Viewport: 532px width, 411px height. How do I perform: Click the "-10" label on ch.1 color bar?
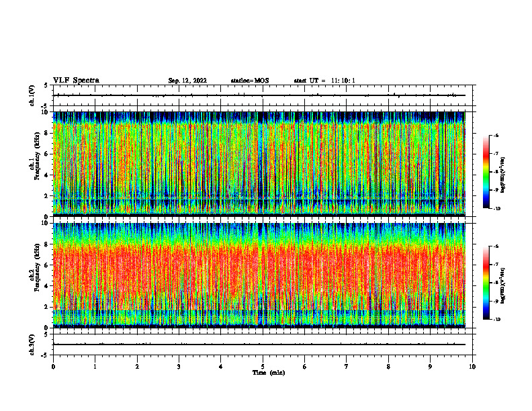pos(496,208)
